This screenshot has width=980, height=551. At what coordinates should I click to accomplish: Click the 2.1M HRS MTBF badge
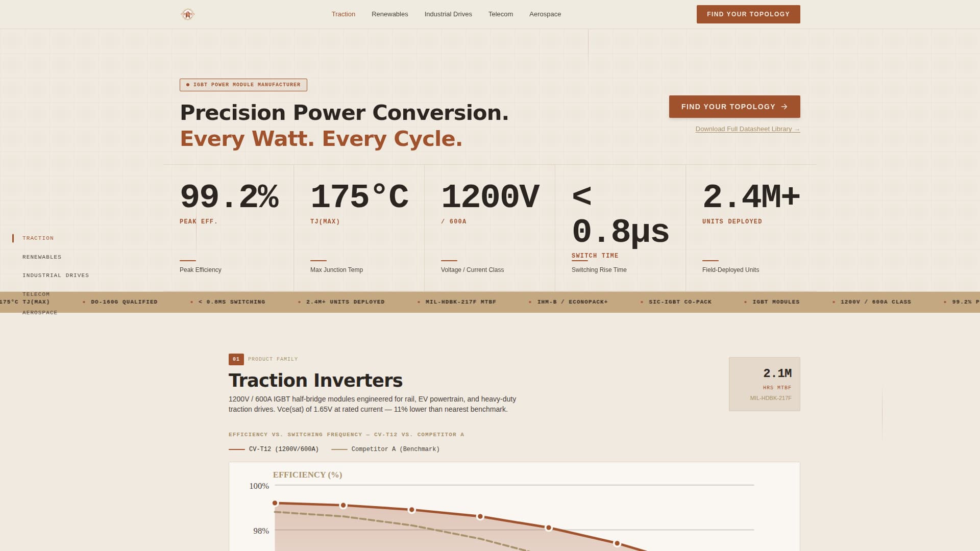click(764, 384)
